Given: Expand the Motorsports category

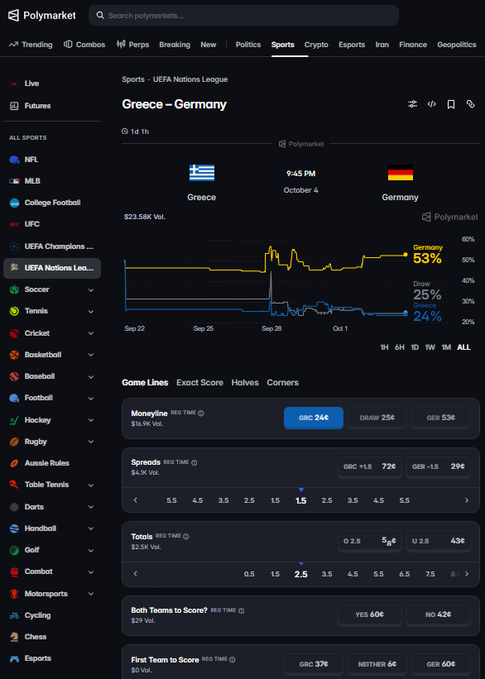Looking at the screenshot, I should (91, 594).
